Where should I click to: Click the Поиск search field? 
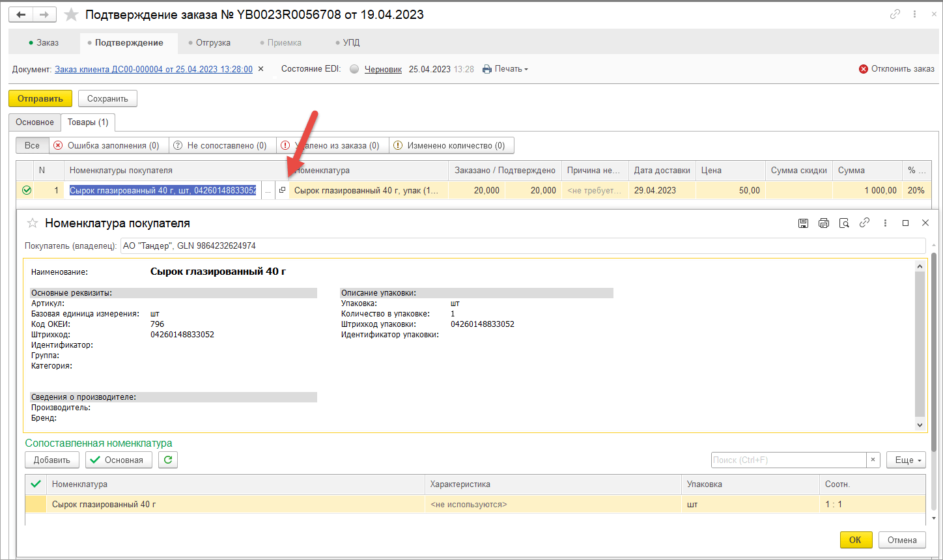pos(788,460)
